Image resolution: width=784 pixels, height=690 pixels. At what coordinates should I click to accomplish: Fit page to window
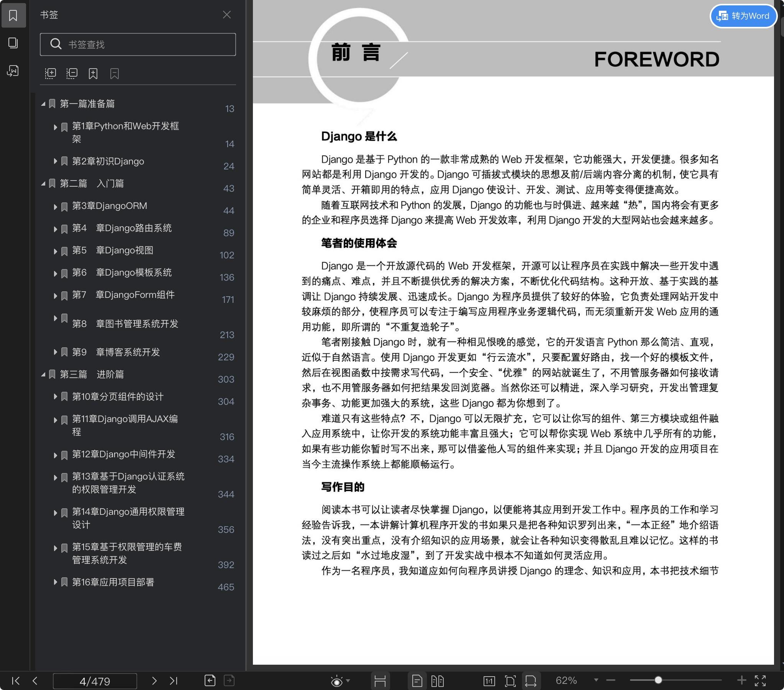click(510, 681)
